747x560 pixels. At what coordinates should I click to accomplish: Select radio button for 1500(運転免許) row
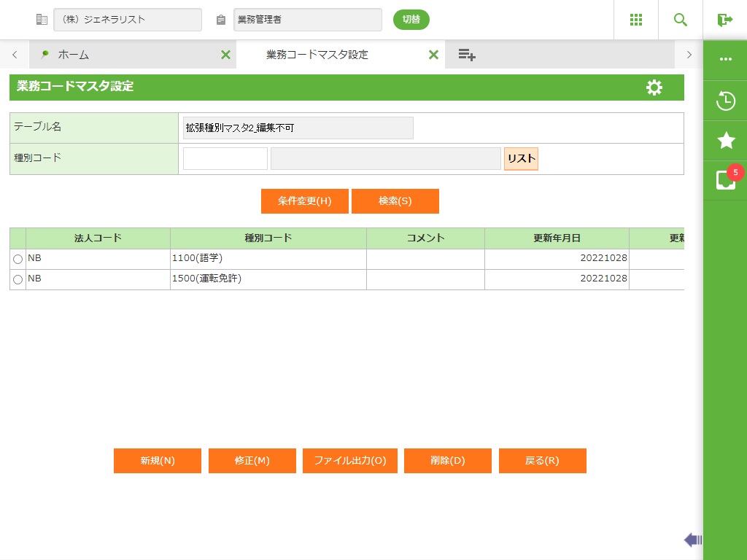18,279
